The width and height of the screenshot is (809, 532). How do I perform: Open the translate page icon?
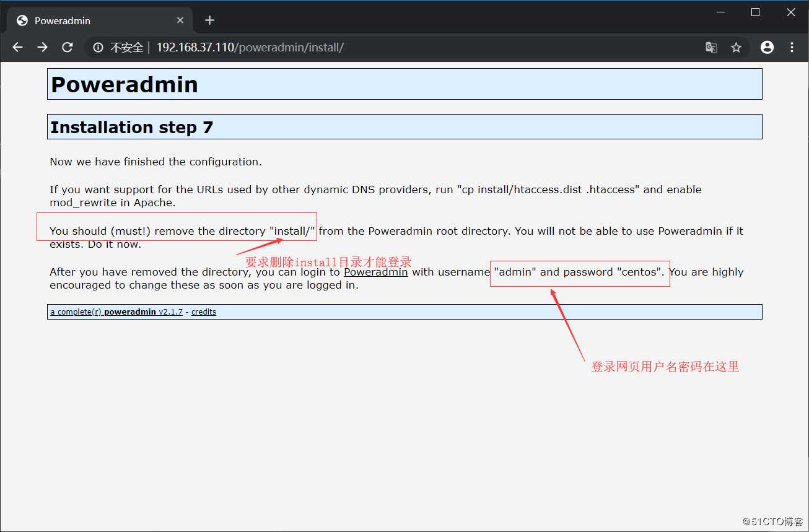pos(711,47)
